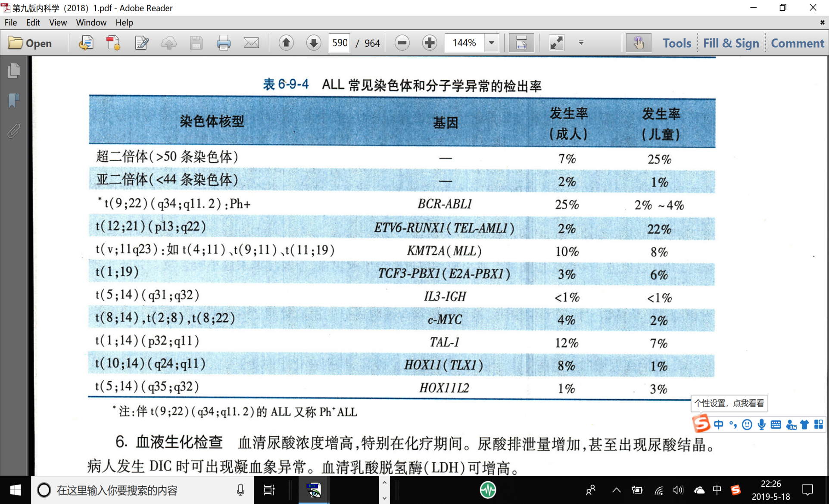This screenshot has width=829, height=504.
Task: Toggle the Hand/touch mode tool
Action: click(x=638, y=43)
